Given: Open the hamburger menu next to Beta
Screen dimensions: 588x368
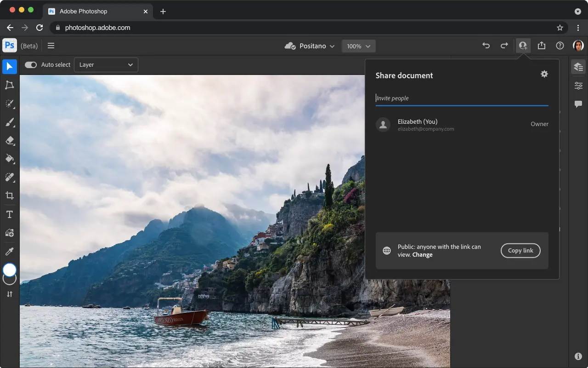Looking at the screenshot, I should 51,46.
